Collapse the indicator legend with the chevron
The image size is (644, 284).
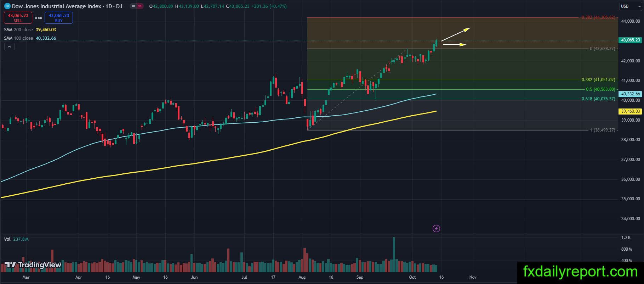[x=9, y=46]
